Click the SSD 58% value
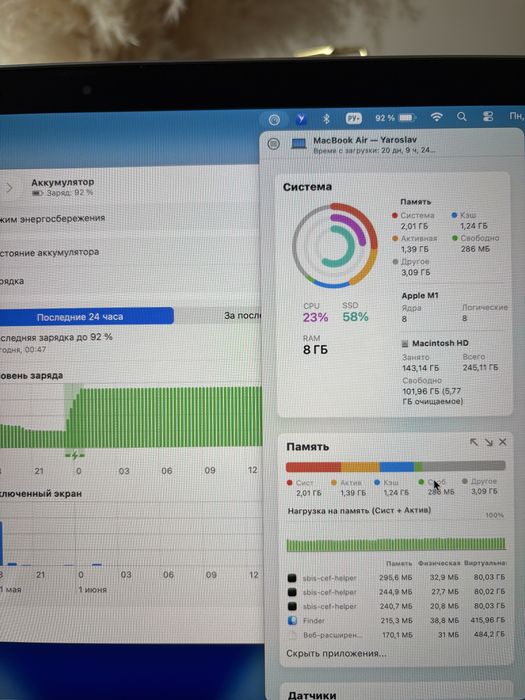525x700 pixels. [x=355, y=317]
